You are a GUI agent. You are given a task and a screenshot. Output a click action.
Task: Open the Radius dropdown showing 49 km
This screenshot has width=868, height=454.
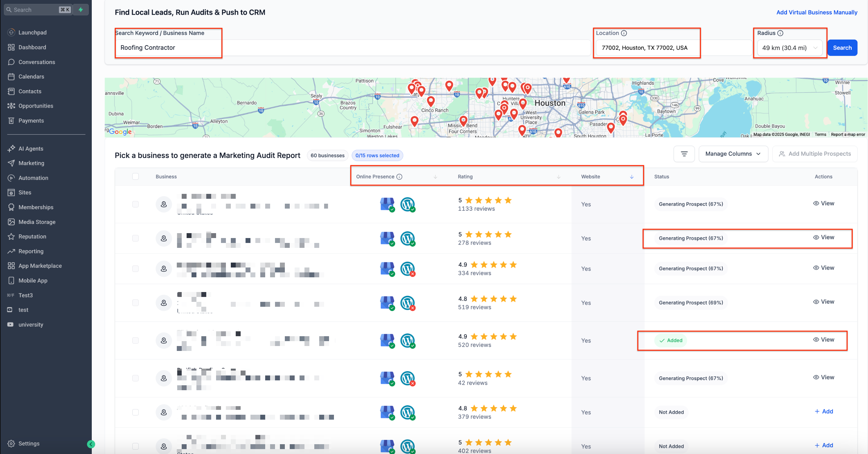pyautogui.click(x=789, y=48)
